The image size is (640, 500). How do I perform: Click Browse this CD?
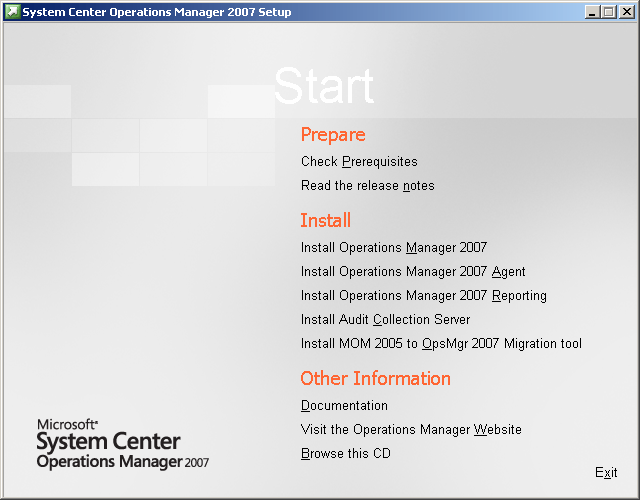pos(346,453)
